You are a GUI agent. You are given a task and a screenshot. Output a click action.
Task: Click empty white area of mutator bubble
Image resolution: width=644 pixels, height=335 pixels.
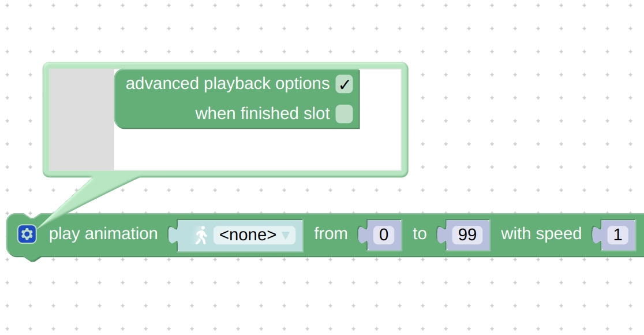(x=257, y=150)
